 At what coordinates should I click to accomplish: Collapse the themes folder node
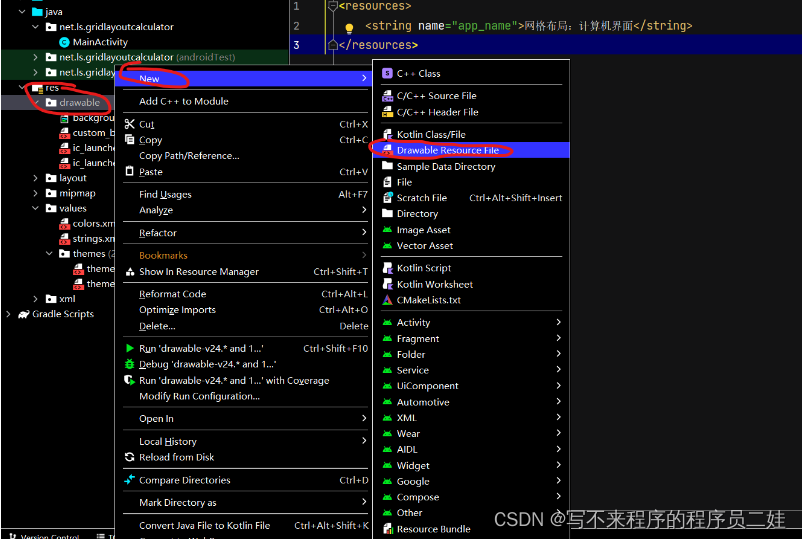49,254
